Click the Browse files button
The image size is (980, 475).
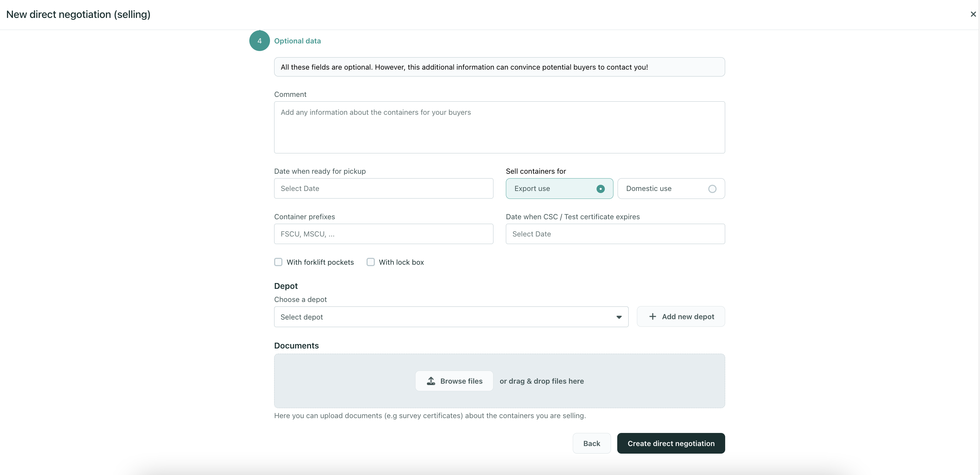coord(454,381)
